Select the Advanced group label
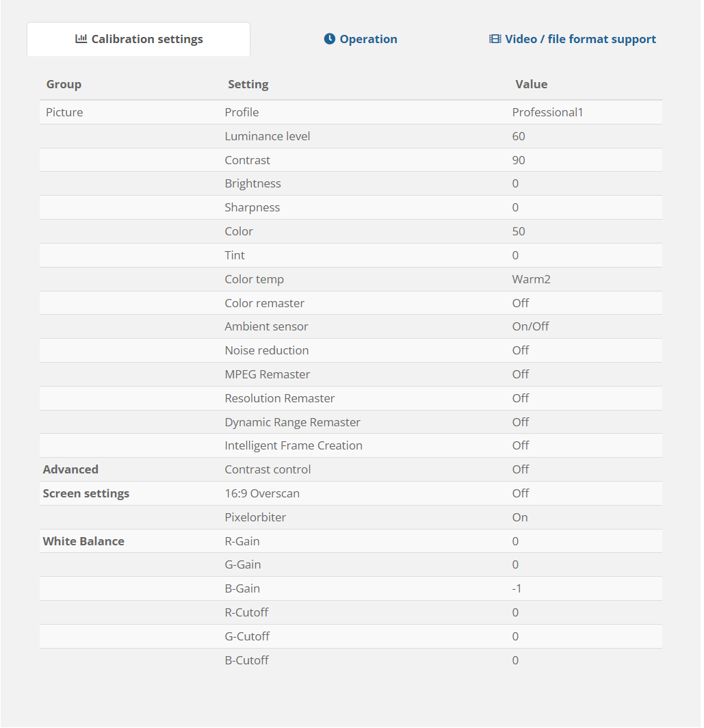The image size is (704, 728). tap(70, 469)
